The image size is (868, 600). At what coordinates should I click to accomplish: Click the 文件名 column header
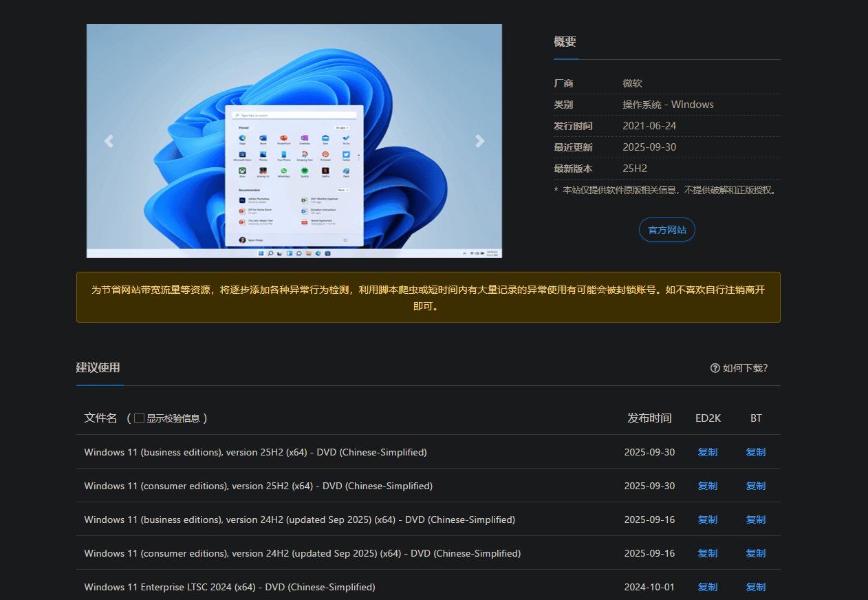pos(100,418)
